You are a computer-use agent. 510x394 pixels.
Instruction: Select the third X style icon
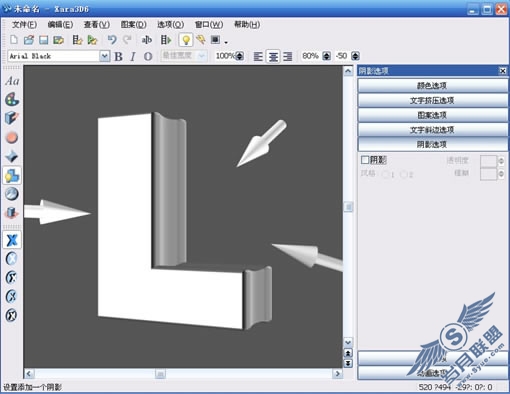point(12,277)
